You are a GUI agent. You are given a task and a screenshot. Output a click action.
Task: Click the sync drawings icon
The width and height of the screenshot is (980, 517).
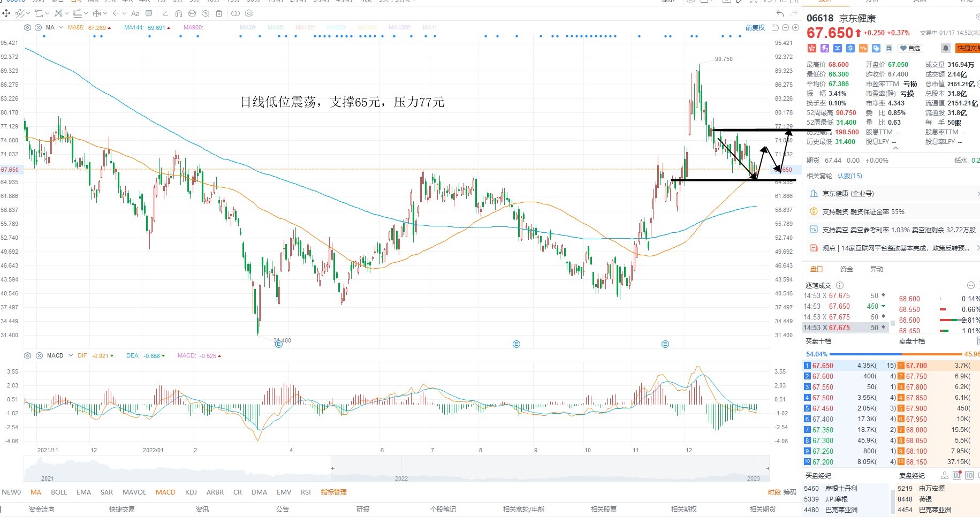pyautogui.click(x=192, y=13)
